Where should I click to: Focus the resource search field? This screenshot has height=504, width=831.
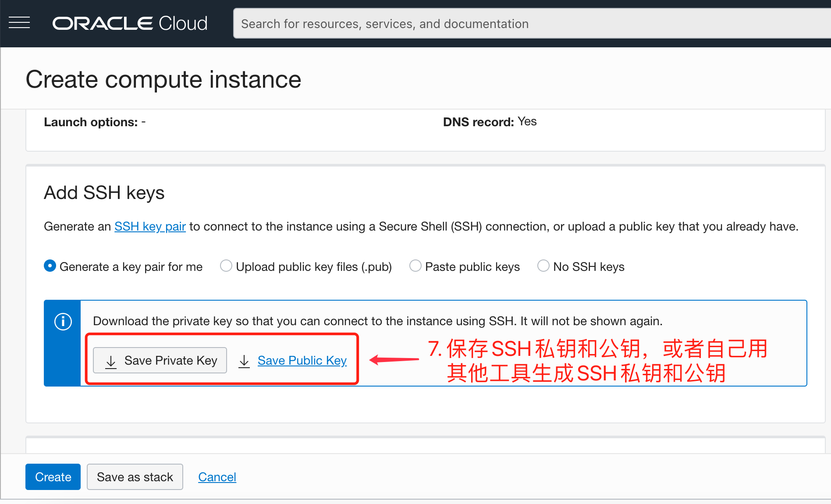point(526,24)
